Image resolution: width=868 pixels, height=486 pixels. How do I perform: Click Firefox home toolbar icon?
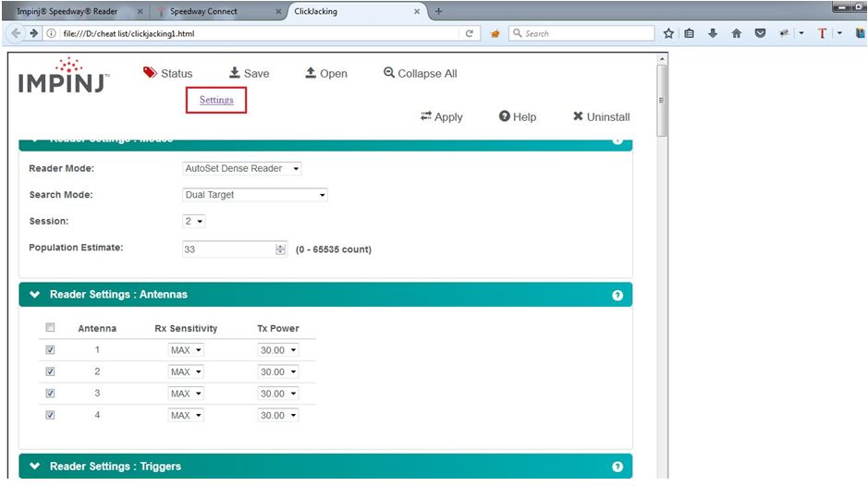736,33
